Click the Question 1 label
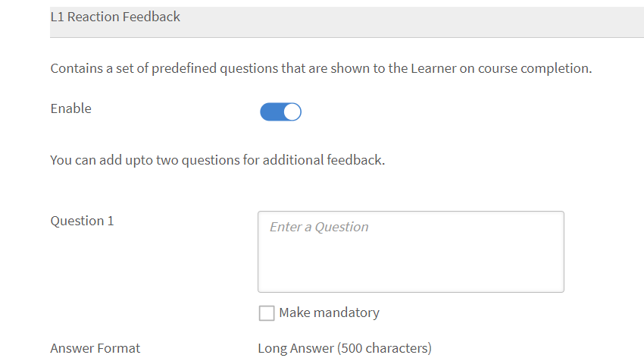644x358 pixels. pyautogui.click(x=82, y=221)
